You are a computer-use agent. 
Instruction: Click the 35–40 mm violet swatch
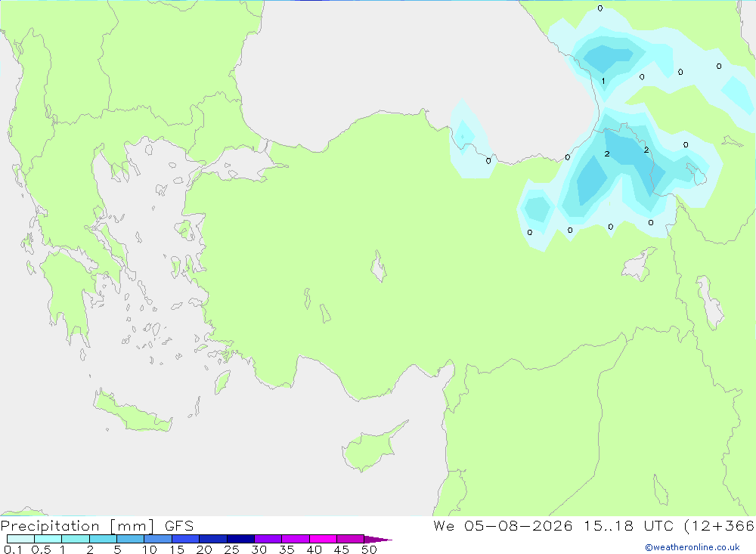coord(296,539)
